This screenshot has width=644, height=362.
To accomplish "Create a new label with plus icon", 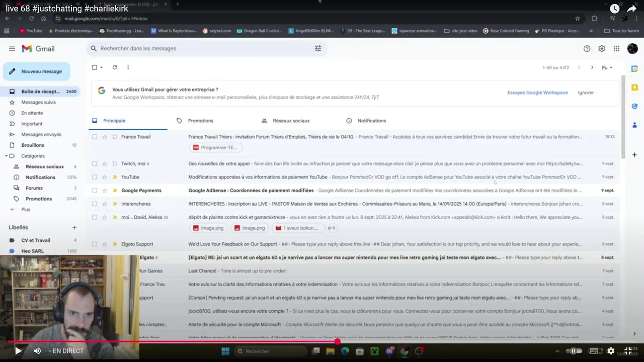I will click(x=74, y=228).
